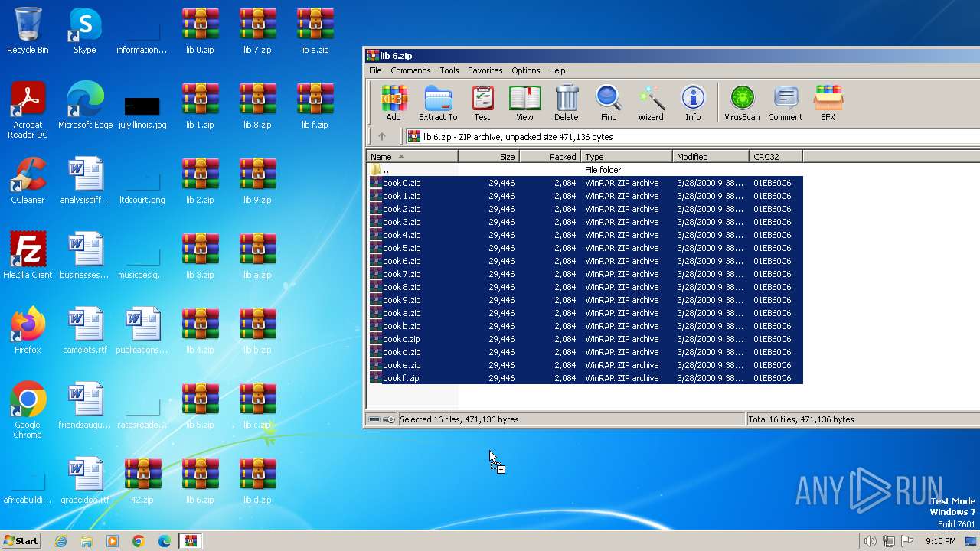Viewport: 980px width, 551px height.
Task: Open the Help menu
Action: tap(557, 70)
